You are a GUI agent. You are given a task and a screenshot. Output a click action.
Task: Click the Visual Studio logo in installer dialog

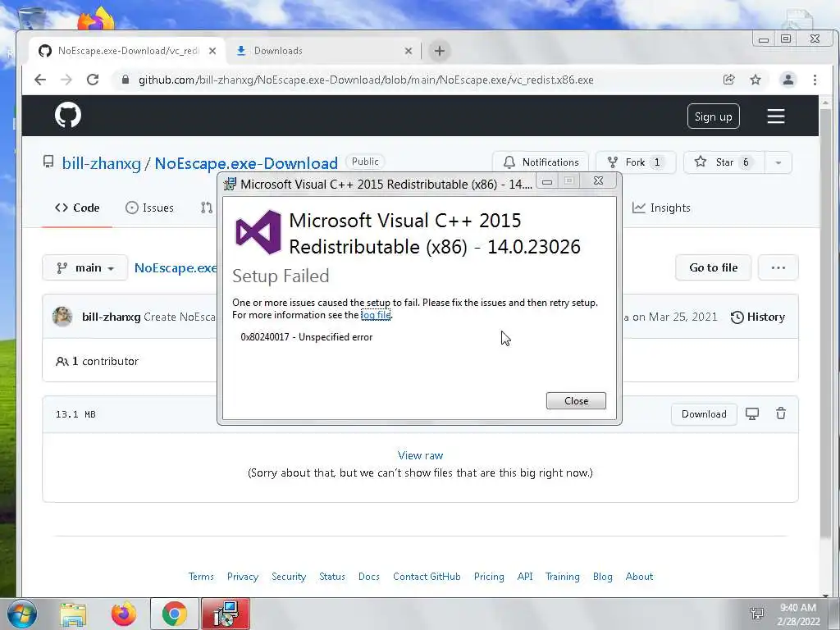[258, 232]
